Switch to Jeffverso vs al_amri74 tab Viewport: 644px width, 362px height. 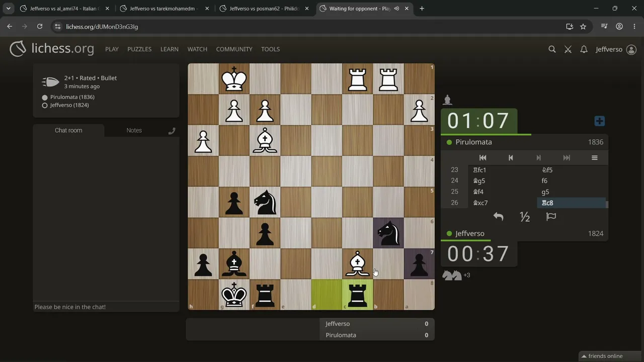(x=65, y=9)
